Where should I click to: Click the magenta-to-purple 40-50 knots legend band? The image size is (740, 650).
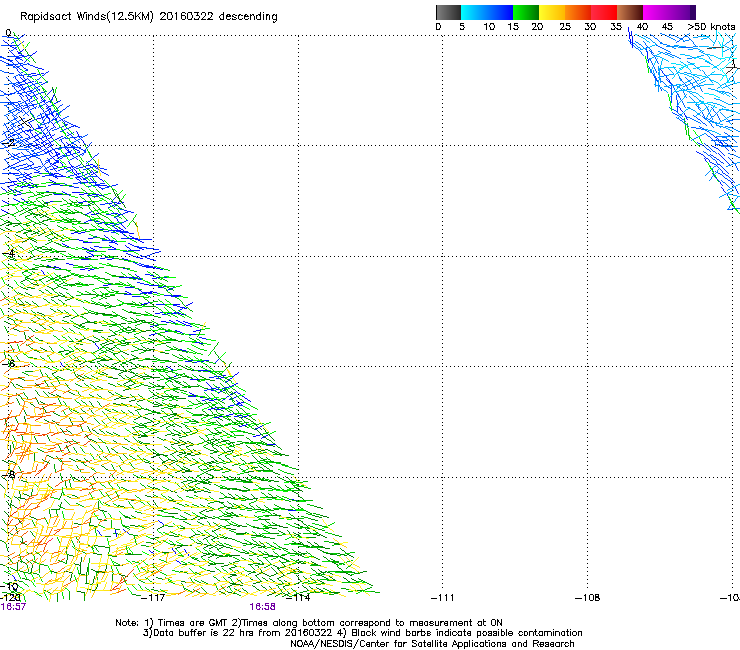coord(669,12)
